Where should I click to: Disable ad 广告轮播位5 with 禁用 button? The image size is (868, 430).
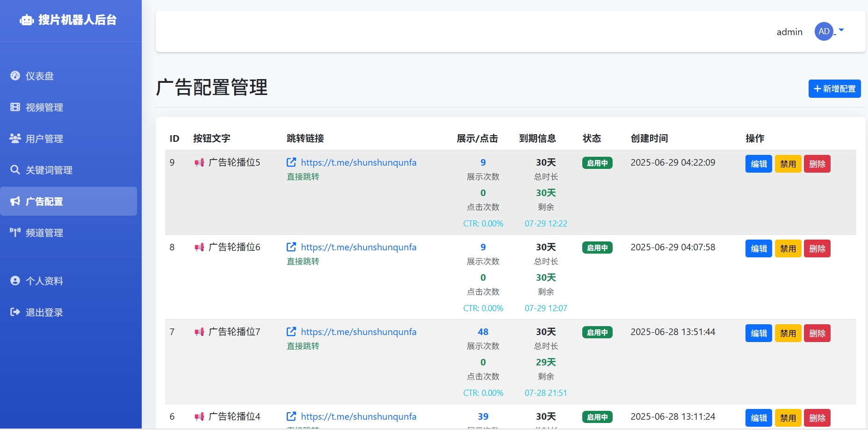coord(788,164)
